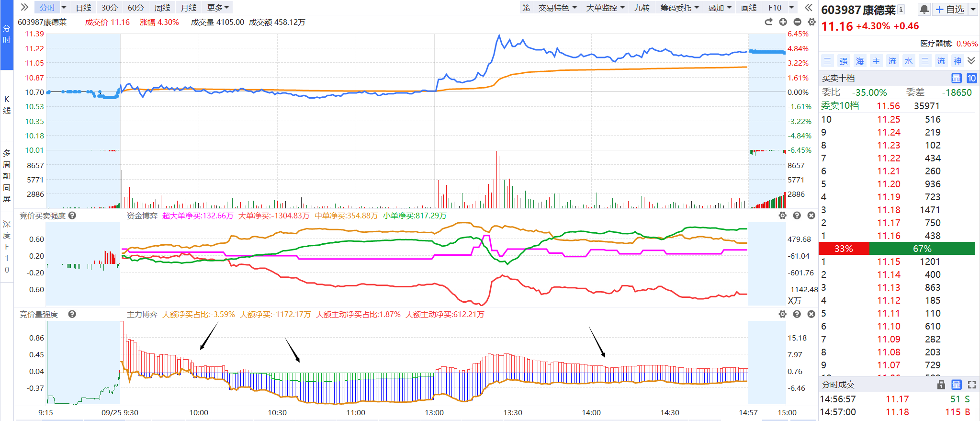This screenshot has width=980, height=421.
Task: Close the 主力博弈 indicator panel
Action: (811, 314)
